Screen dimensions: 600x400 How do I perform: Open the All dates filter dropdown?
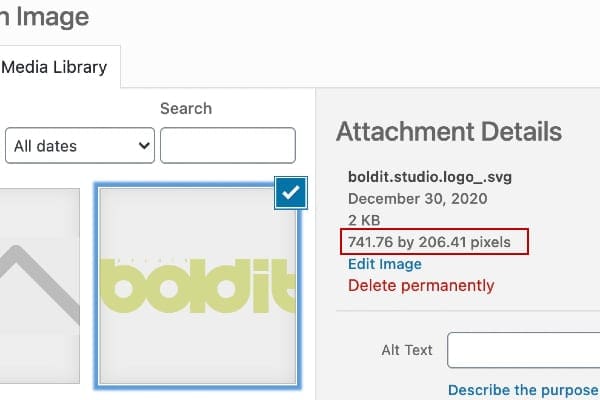(x=80, y=146)
